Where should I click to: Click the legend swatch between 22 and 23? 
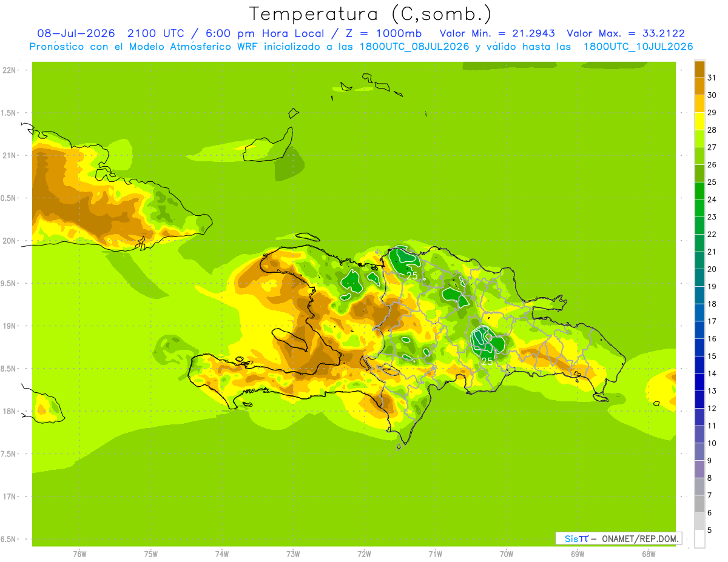click(x=699, y=226)
